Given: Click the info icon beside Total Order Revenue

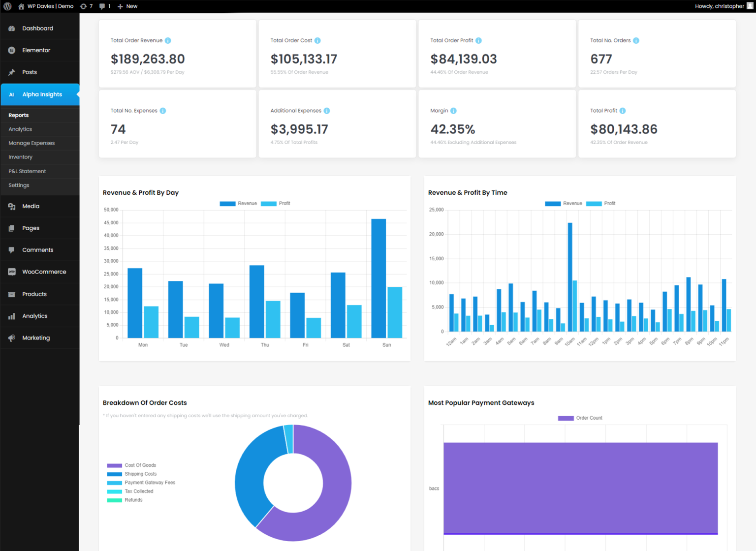Looking at the screenshot, I should [168, 40].
